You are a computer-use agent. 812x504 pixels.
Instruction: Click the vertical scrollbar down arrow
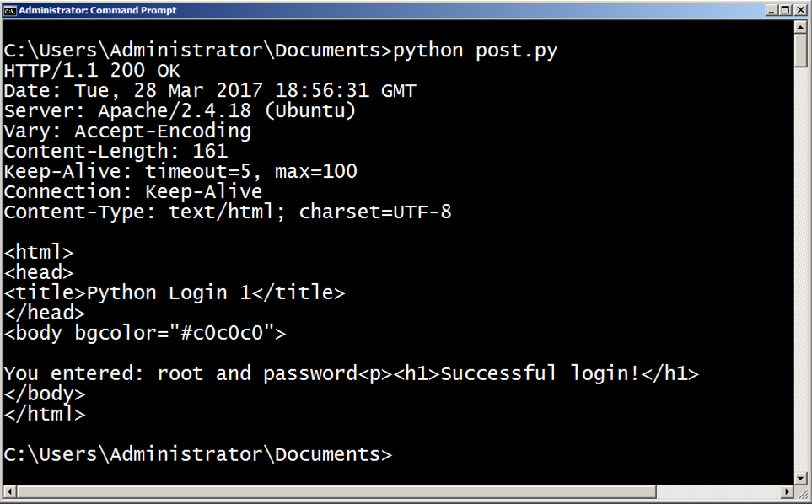(801, 478)
